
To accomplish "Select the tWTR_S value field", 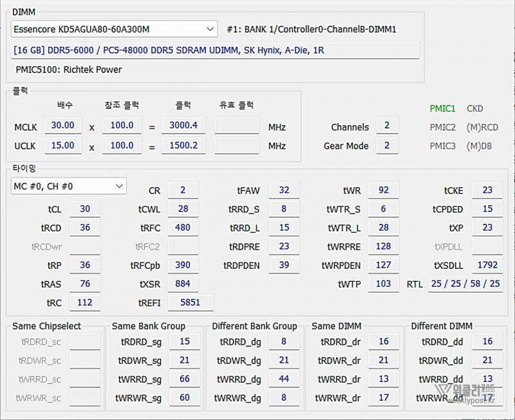I will tap(384, 209).
